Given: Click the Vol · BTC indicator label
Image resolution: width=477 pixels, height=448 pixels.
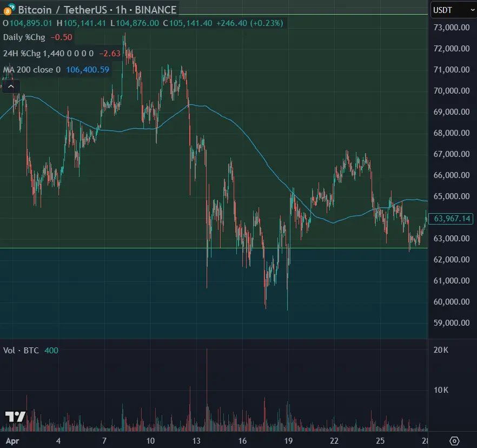Looking at the screenshot, I should coord(21,351).
